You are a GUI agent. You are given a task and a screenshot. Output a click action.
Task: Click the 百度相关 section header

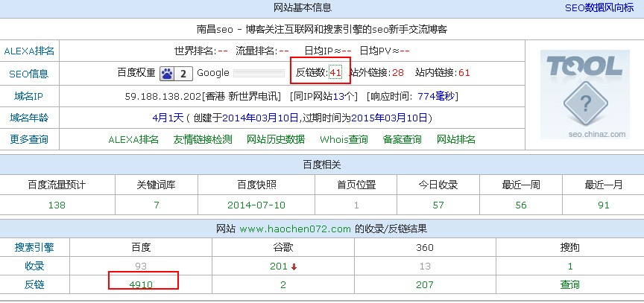click(321, 165)
